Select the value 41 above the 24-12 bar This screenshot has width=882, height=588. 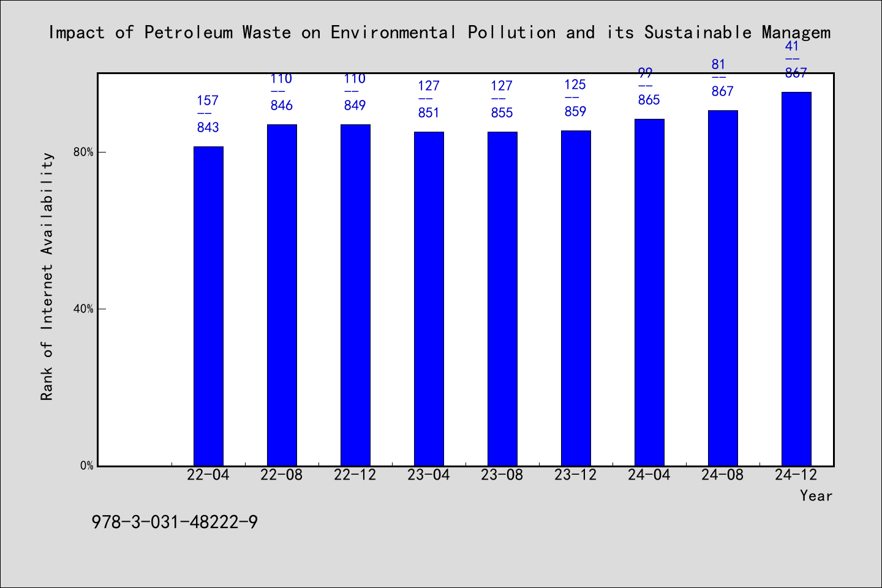coord(792,46)
